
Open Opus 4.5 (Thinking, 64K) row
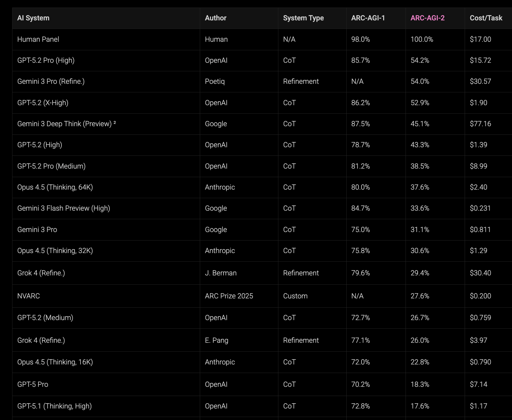pyautogui.click(x=55, y=187)
